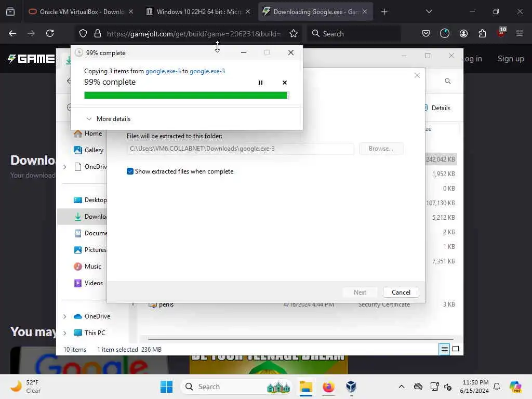Click the taskbar Search box
This screenshot has height=399, width=532.
236,387
